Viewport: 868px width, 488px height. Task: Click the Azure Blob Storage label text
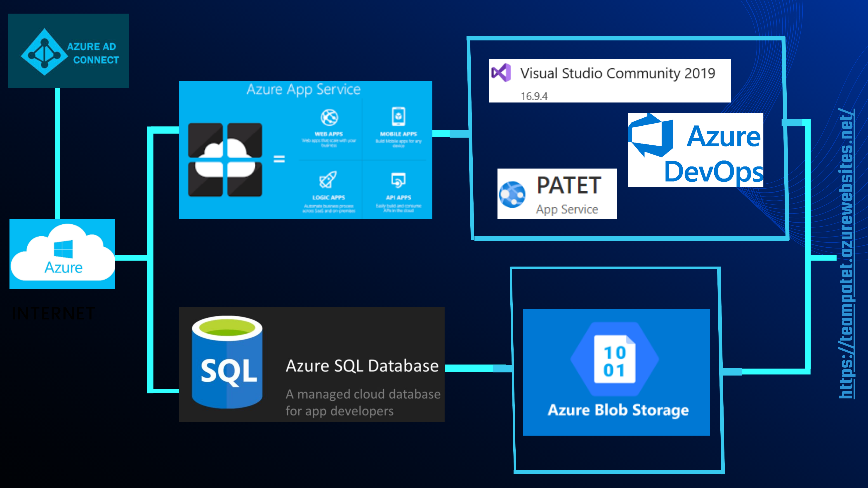point(618,410)
